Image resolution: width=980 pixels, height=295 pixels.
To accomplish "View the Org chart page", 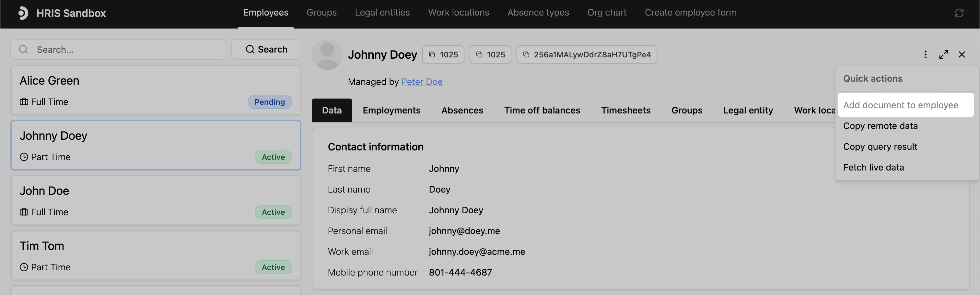I will [x=607, y=13].
